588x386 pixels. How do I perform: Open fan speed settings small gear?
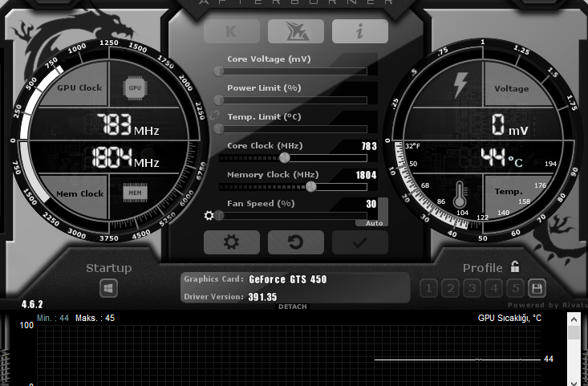[x=209, y=216]
